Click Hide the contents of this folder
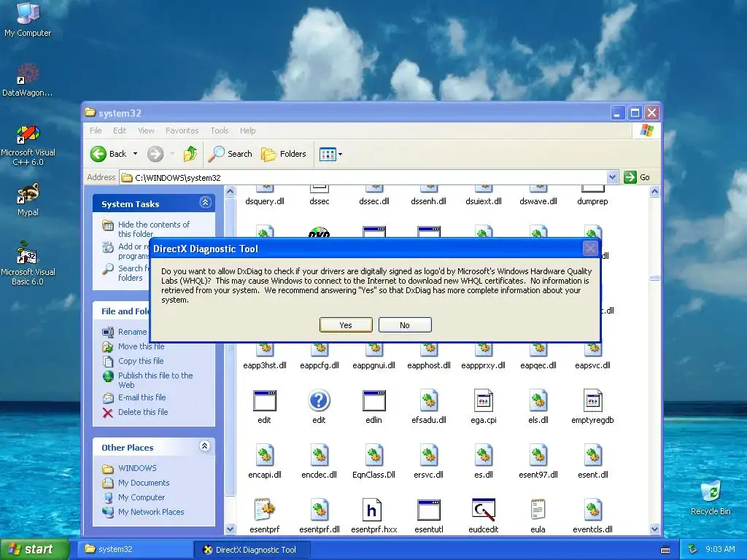 click(x=154, y=229)
